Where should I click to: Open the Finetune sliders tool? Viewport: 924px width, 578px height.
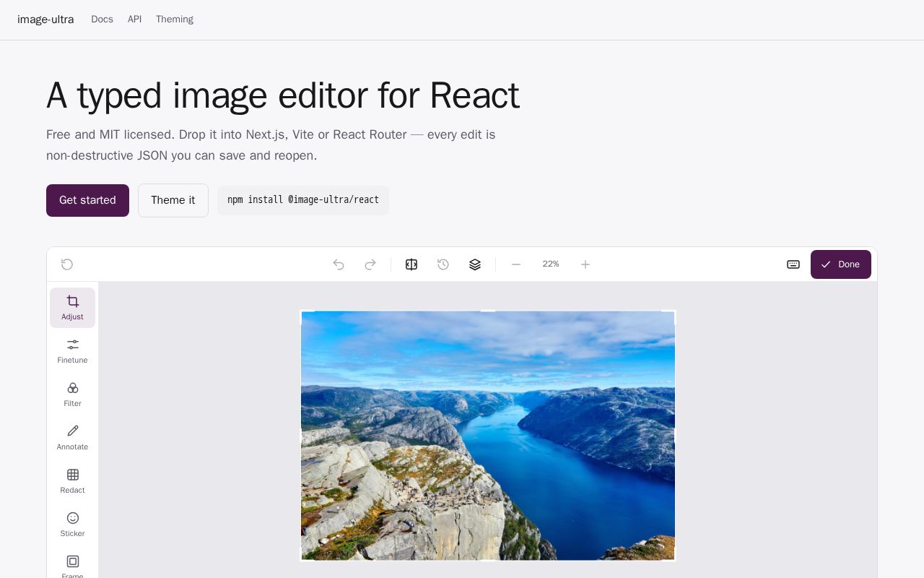tap(72, 351)
